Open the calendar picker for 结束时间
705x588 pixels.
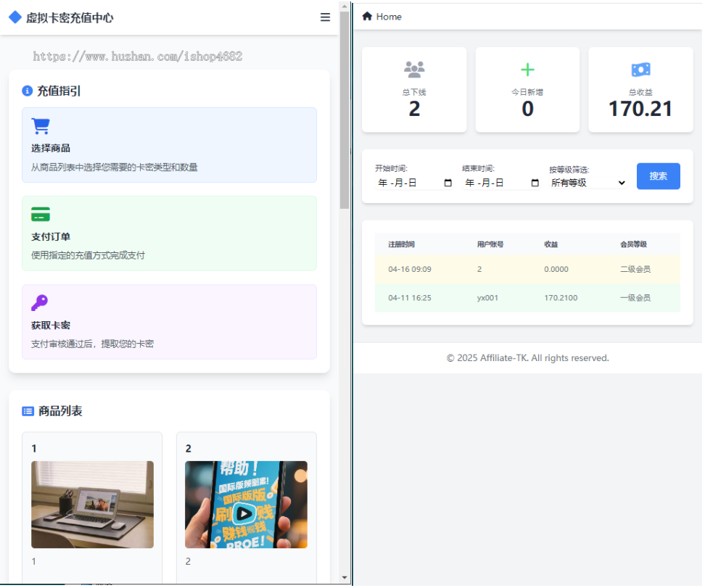tap(536, 183)
